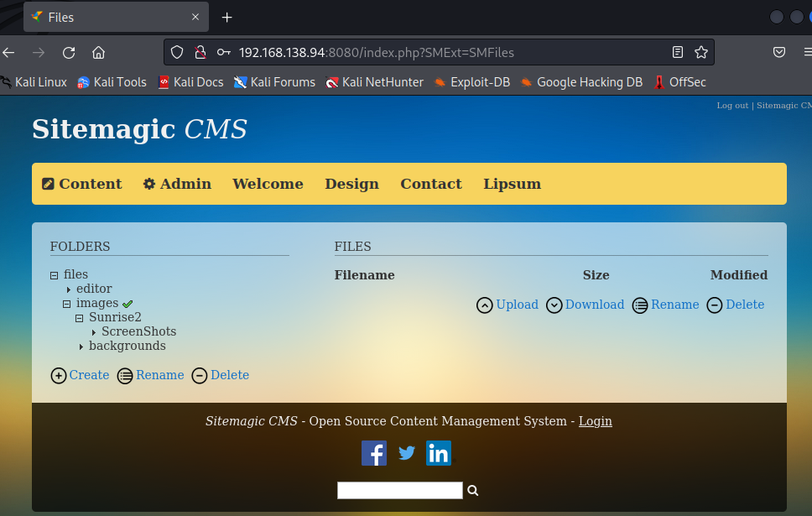Click Download file link
This screenshot has height=516, width=812.
(x=586, y=305)
